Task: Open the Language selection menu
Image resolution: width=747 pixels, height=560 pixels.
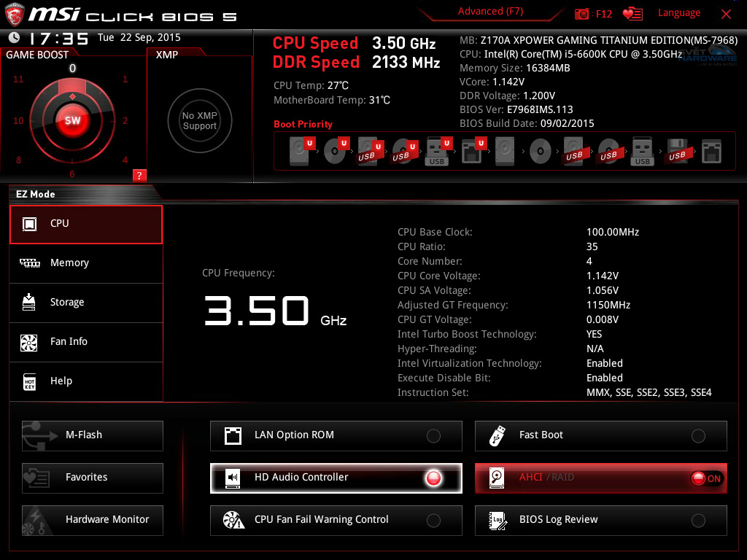Action: (679, 12)
